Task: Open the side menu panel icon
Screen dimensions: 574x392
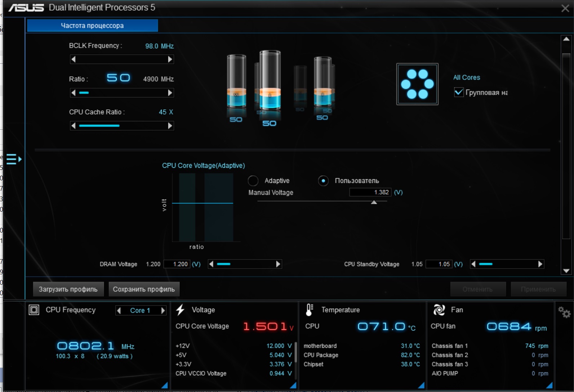Action: pyautogui.click(x=14, y=159)
